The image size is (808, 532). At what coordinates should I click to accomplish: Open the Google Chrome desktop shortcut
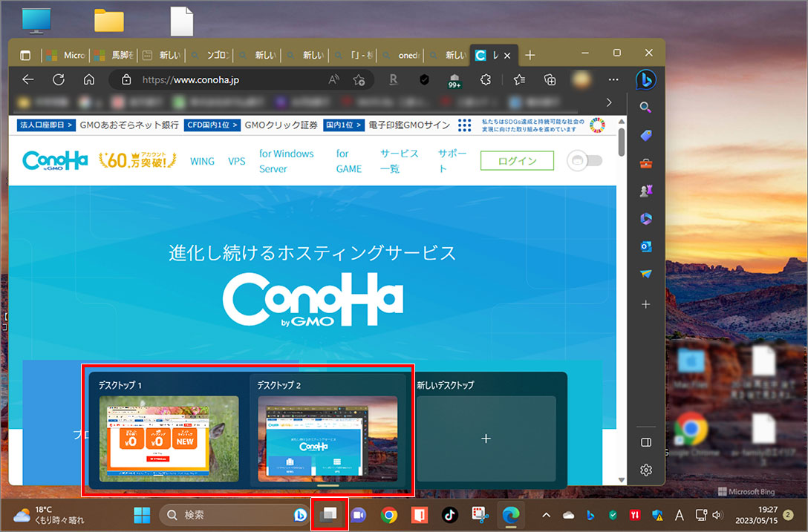tap(691, 433)
